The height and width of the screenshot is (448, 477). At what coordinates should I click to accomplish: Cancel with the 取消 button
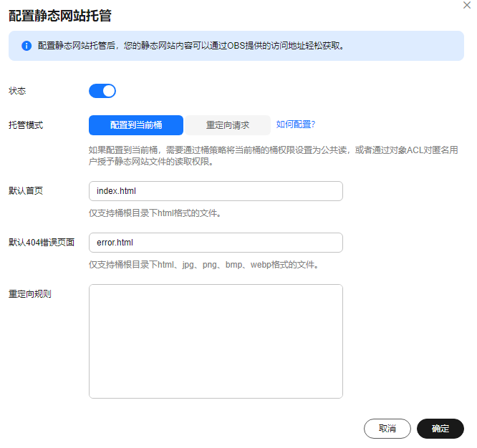pos(387,429)
